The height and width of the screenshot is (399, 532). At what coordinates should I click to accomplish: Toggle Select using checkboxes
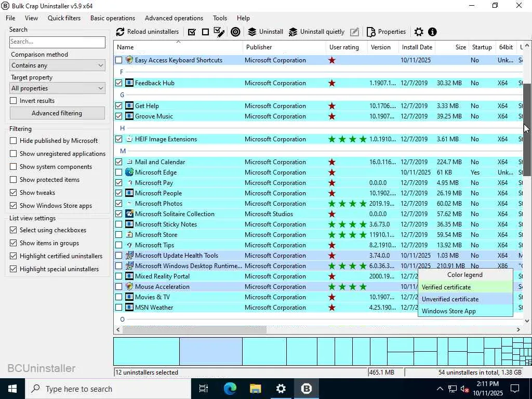coord(13,230)
